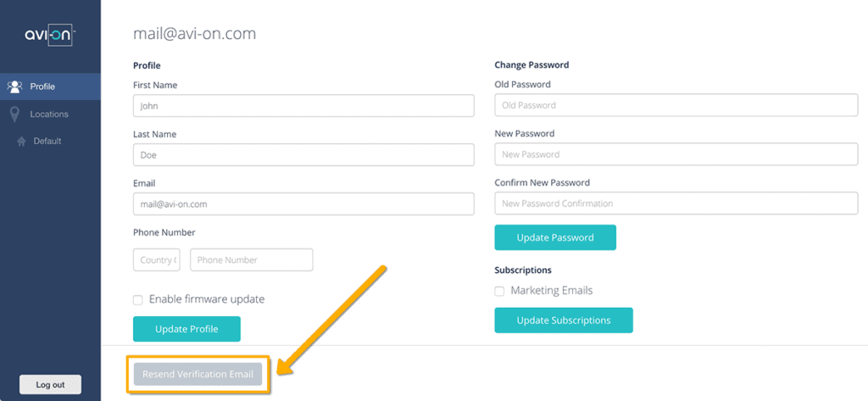Click the Update Password button
Image resolution: width=868 pixels, height=401 pixels.
coord(555,237)
